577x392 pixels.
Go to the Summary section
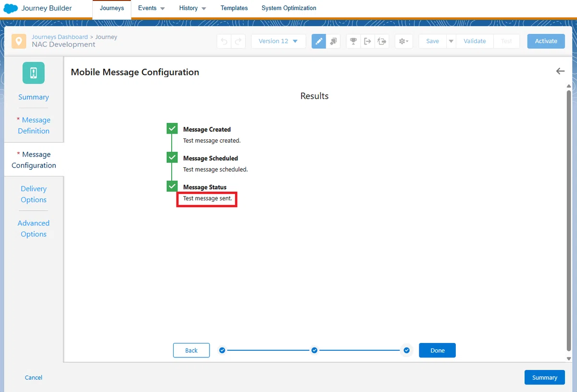(x=34, y=97)
